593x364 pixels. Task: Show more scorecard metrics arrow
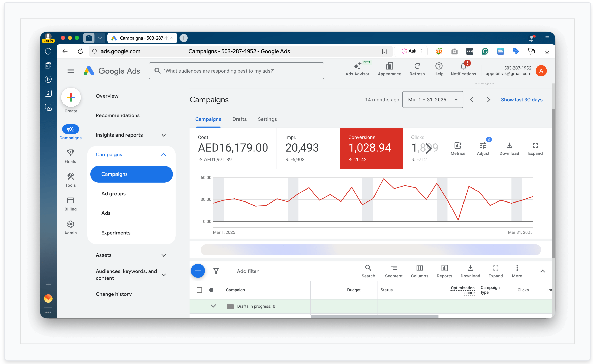click(x=429, y=149)
